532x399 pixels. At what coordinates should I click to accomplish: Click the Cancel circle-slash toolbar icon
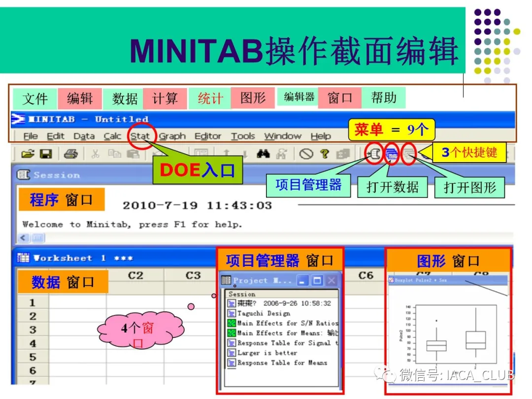click(x=306, y=154)
